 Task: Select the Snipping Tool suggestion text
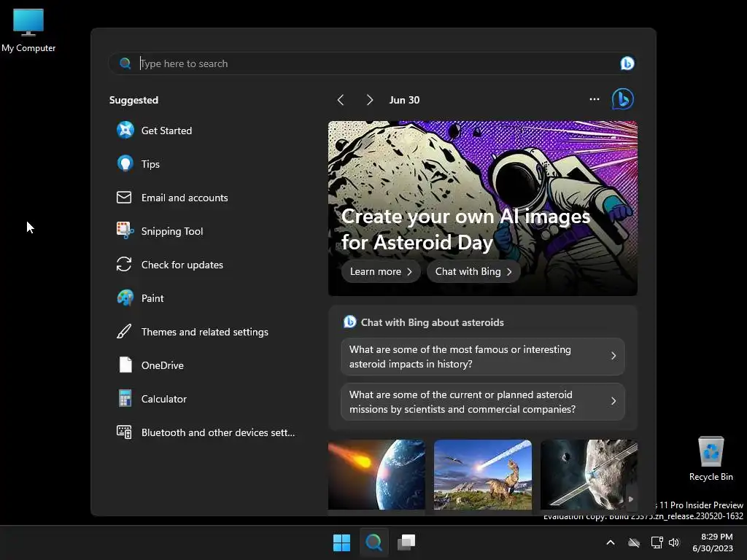172,231
